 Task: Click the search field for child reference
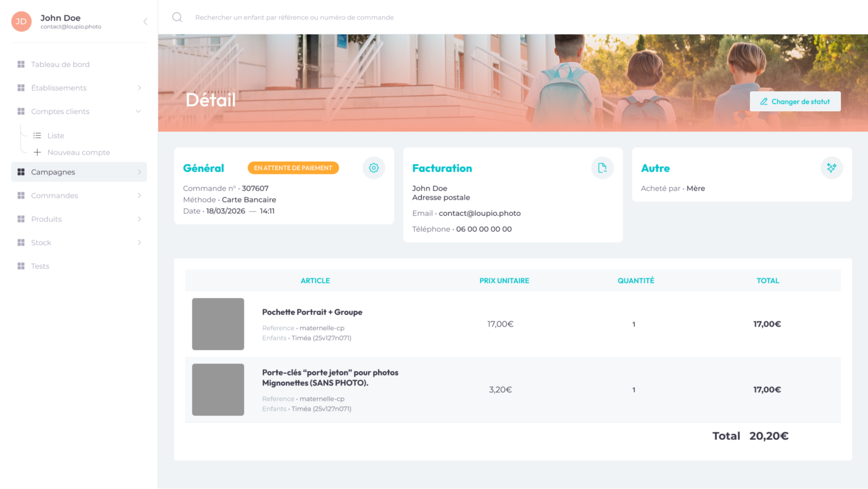[294, 17]
